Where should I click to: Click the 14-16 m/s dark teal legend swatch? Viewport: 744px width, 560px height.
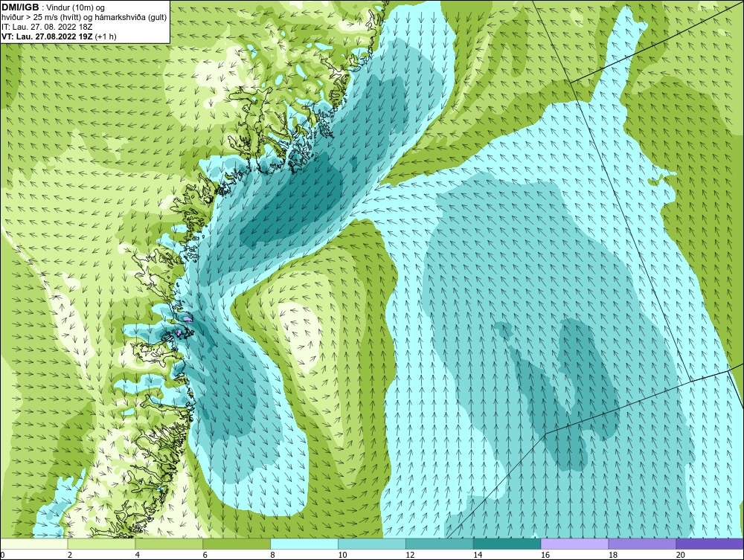(507, 544)
